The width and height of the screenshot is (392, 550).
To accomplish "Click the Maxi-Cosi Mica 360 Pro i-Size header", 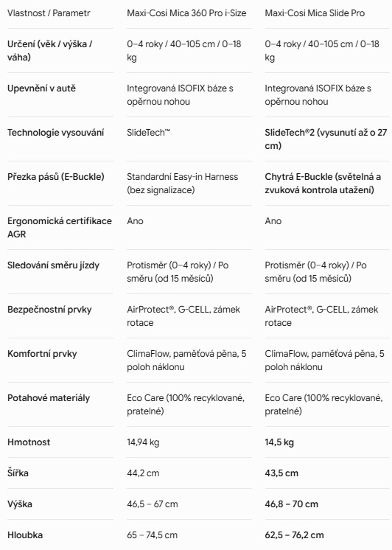I will click(186, 13).
